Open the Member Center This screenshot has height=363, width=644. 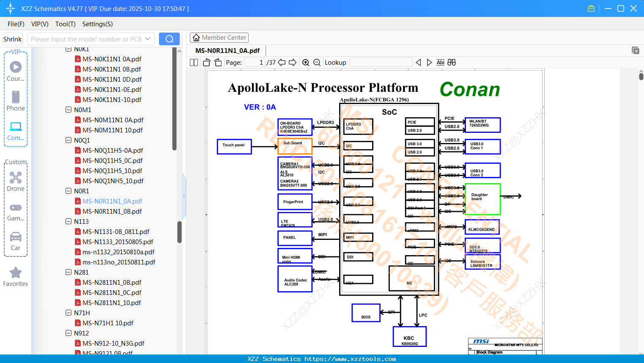pyautogui.click(x=219, y=38)
